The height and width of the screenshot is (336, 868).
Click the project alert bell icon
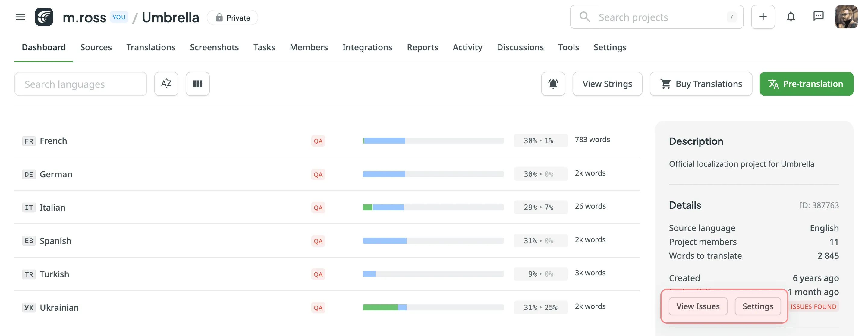coord(553,84)
